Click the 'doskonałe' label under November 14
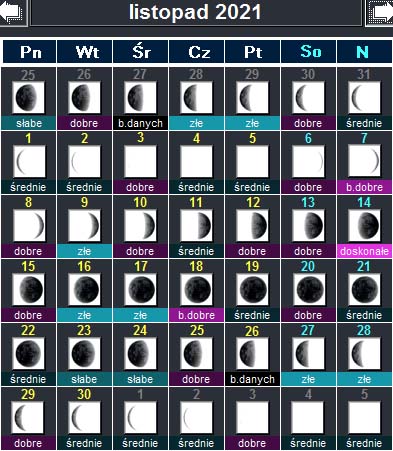The width and height of the screenshot is (393, 451). click(364, 251)
